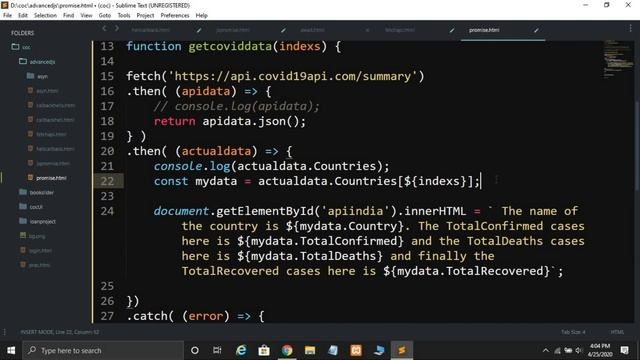640x360 pixels.
Task: Launch Internet Explorer from the taskbar
Action: (241, 351)
